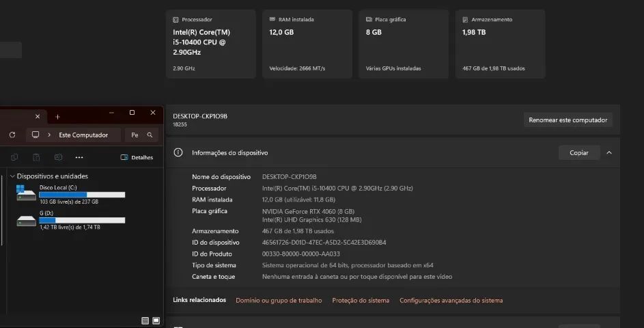Click the processor value in device info list
Screen dimensions: 644x328
337,188
